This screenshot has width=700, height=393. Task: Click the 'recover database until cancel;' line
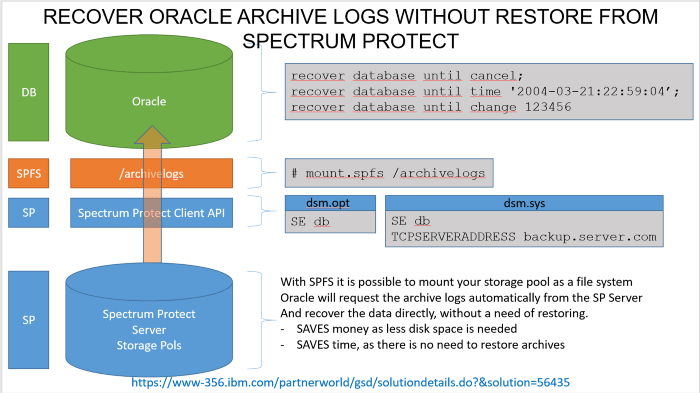[407, 75]
